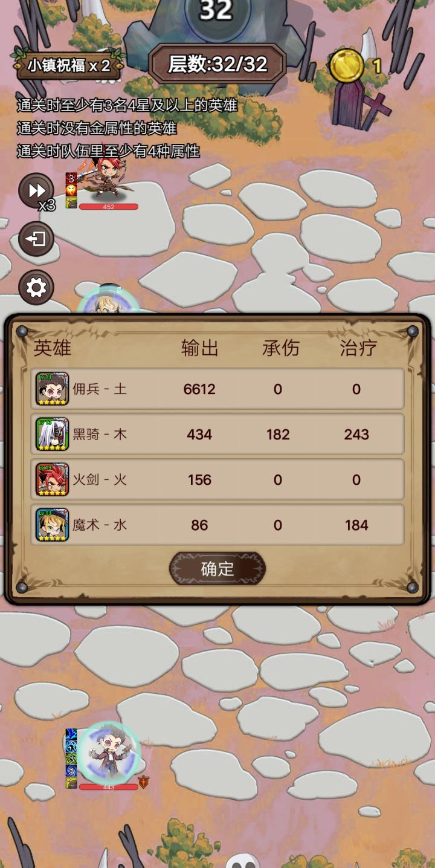The width and height of the screenshot is (435, 868).
Task: Select the 魔术 hero portrait icon
Action: click(x=53, y=525)
